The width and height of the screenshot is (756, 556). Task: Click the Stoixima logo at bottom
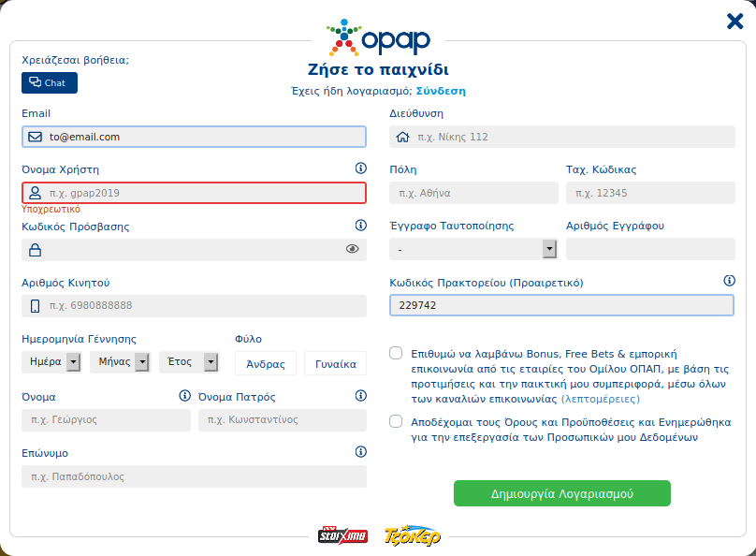click(x=342, y=534)
